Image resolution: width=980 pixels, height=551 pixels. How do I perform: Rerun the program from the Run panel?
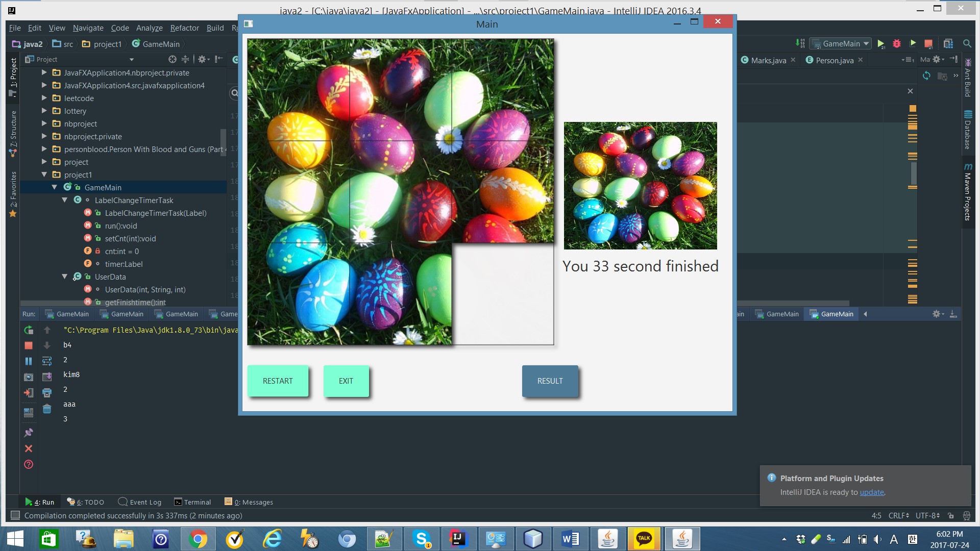[29, 330]
